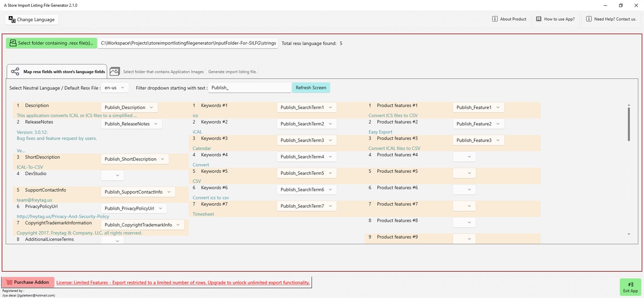Click the shopping cart Purchase Addon icon
The image size is (644, 298).
(9, 282)
